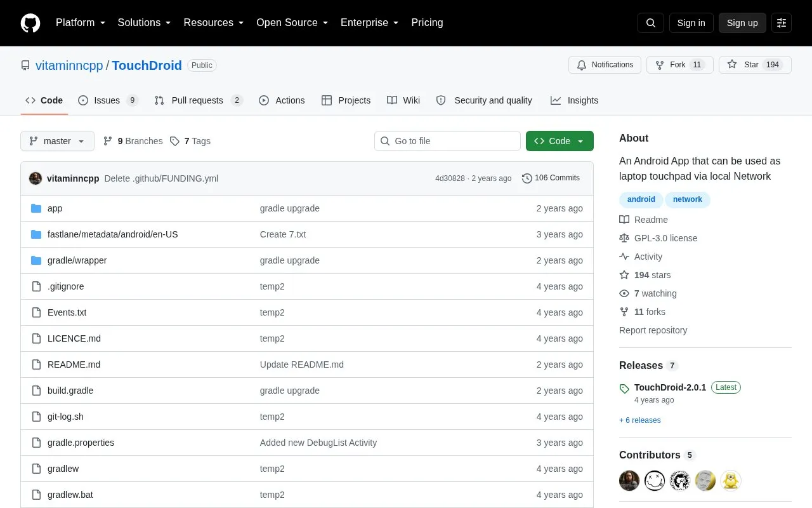This screenshot has width=812, height=508.
Task: Expand the Platform menu
Action: click(81, 23)
